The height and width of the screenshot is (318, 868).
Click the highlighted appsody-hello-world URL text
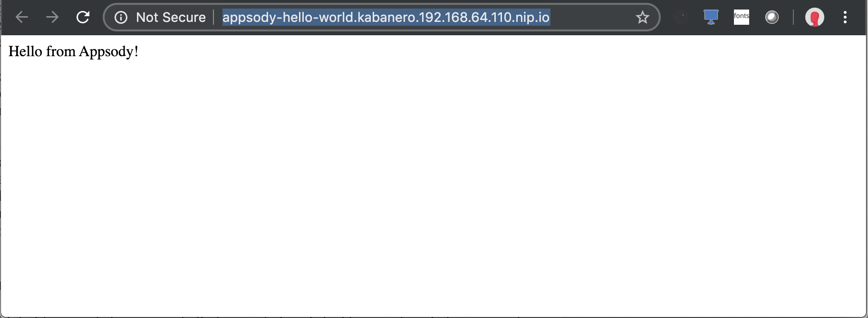(386, 17)
